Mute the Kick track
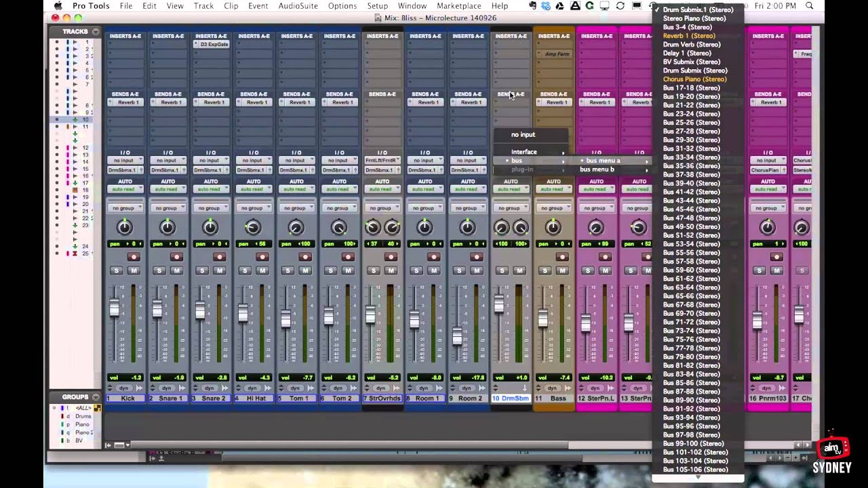868x488 pixels. tap(134, 270)
